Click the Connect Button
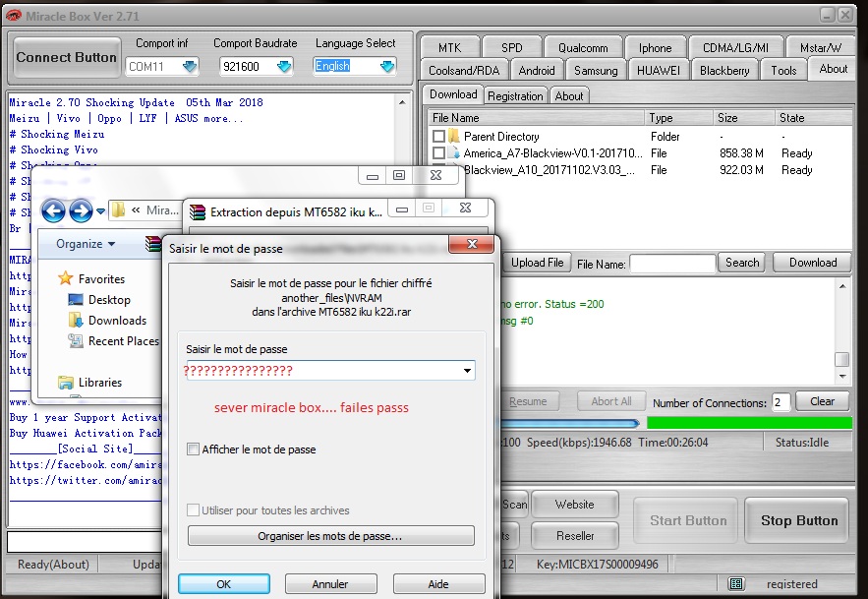This screenshot has height=599, width=868. 67,57
